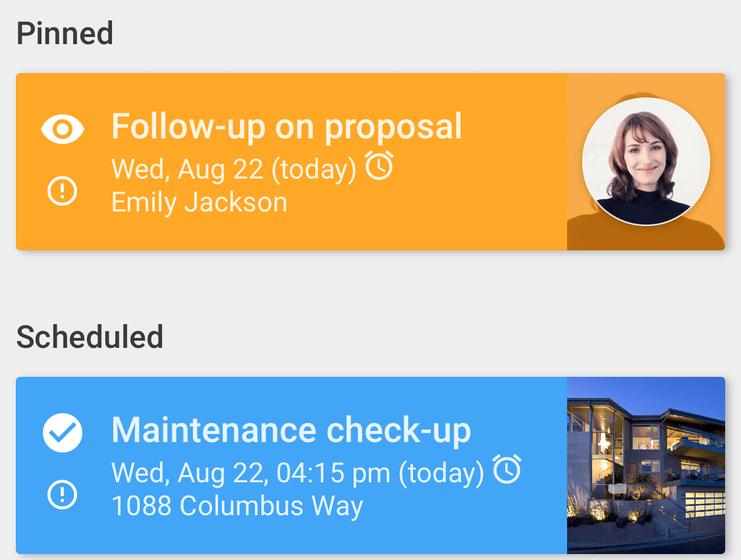Tap the exclamation icon on blue card
The height and width of the screenshot is (560, 741).
(63, 495)
